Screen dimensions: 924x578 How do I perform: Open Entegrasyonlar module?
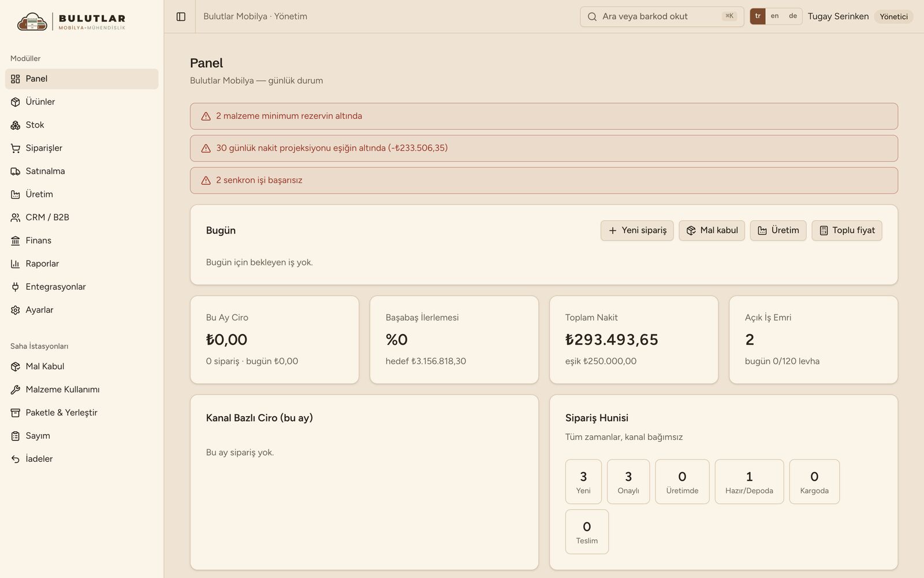(x=81, y=287)
